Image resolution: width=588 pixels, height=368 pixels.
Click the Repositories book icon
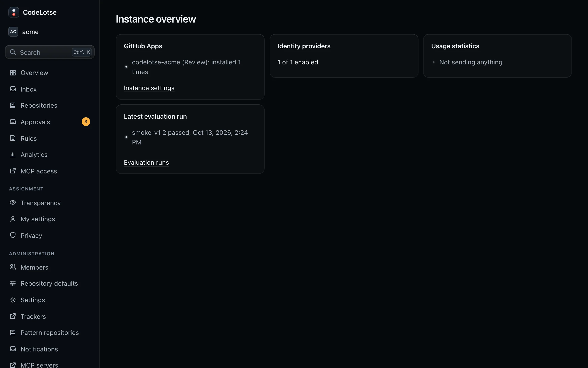point(13,105)
